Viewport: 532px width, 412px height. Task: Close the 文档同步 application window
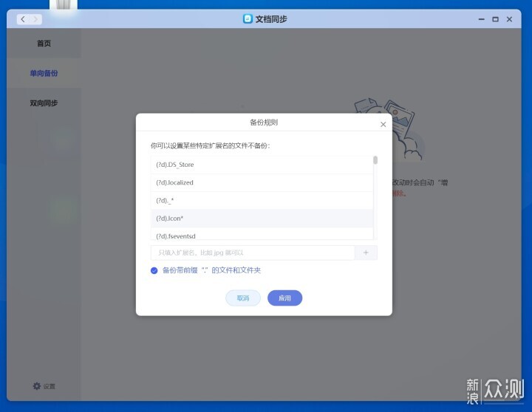509,19
